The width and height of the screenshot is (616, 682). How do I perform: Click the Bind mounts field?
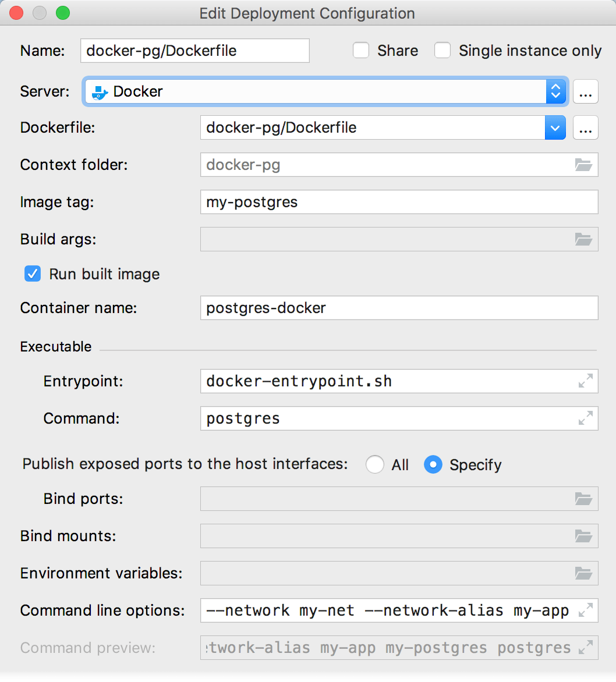(x=399, y=536)
